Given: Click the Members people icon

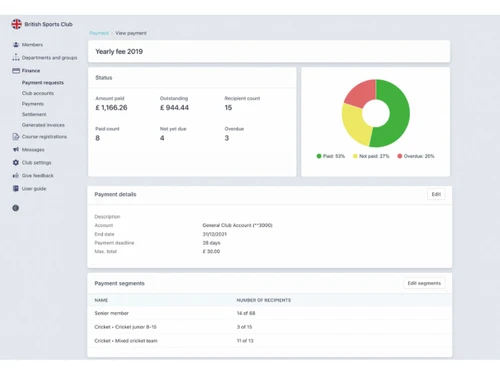Looking at the screenshot, I should (x=16, y=44).
